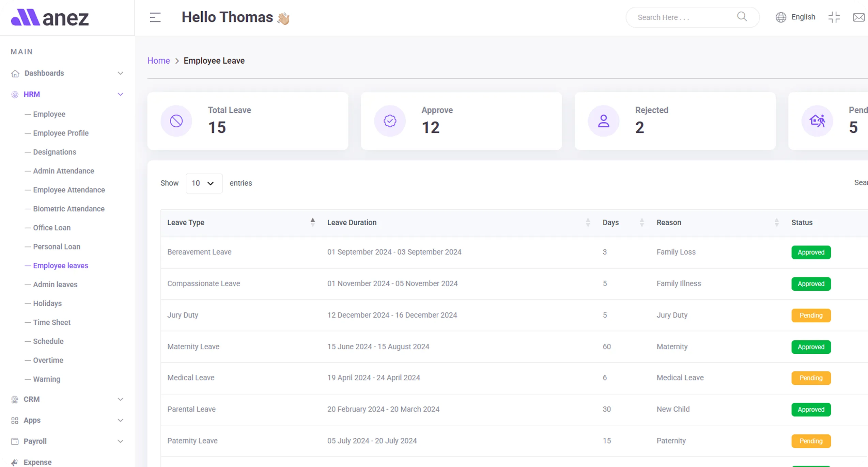Open Admin Attendance menu item

(x=63, y=171)
